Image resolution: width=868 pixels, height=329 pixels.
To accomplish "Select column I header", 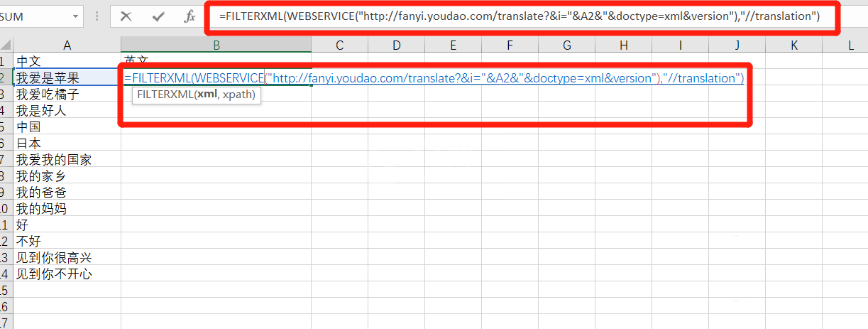I will [680, 45].
